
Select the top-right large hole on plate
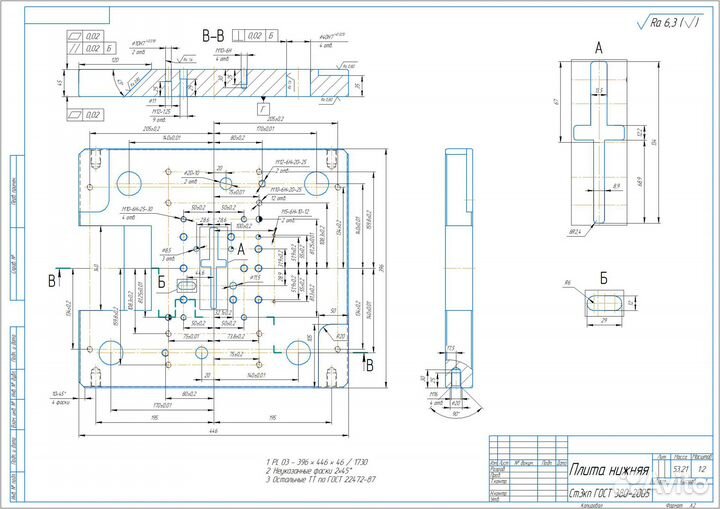(318, 181)
